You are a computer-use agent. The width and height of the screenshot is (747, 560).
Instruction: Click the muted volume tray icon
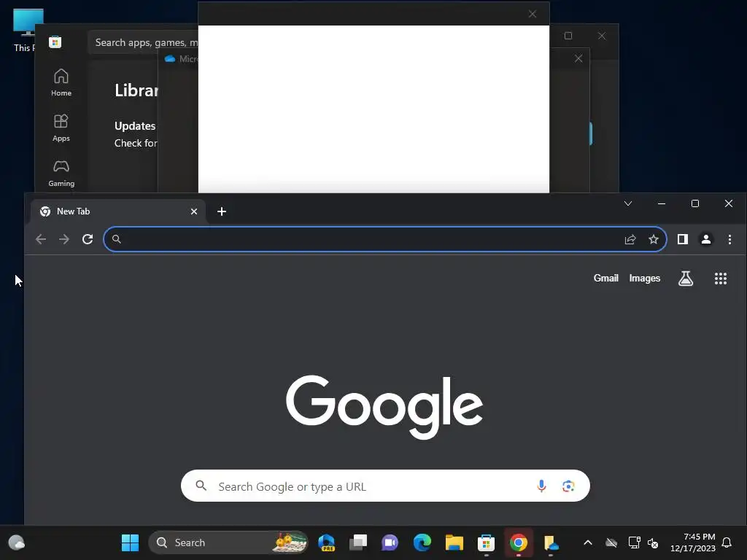pos(653,542)
